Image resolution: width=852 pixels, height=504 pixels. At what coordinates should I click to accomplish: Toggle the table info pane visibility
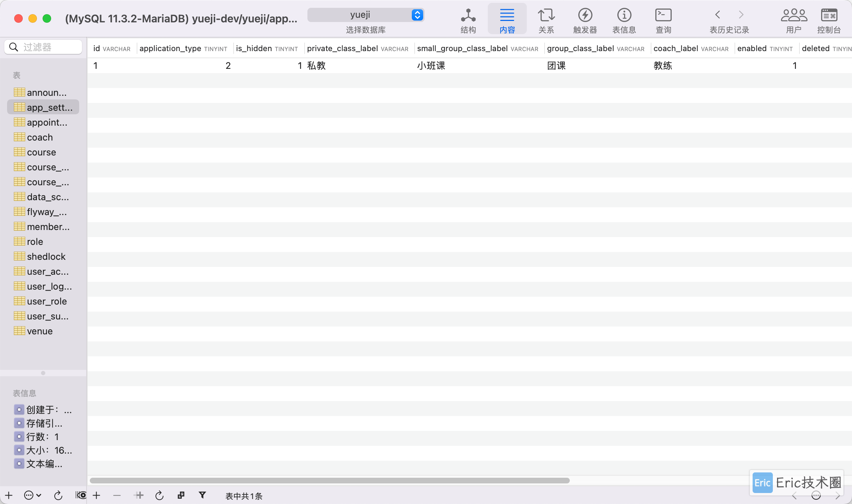click(81, 495)
